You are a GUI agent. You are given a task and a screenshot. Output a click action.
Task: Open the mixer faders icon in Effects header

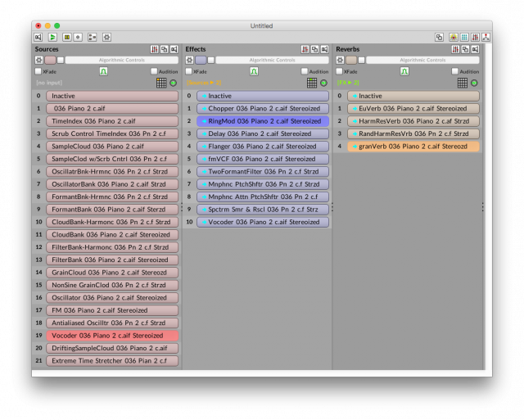coord(305,49)
